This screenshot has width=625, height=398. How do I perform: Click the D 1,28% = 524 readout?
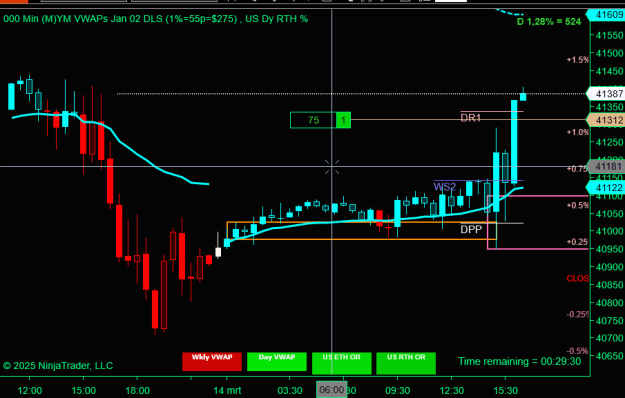[x=549, y=22]
